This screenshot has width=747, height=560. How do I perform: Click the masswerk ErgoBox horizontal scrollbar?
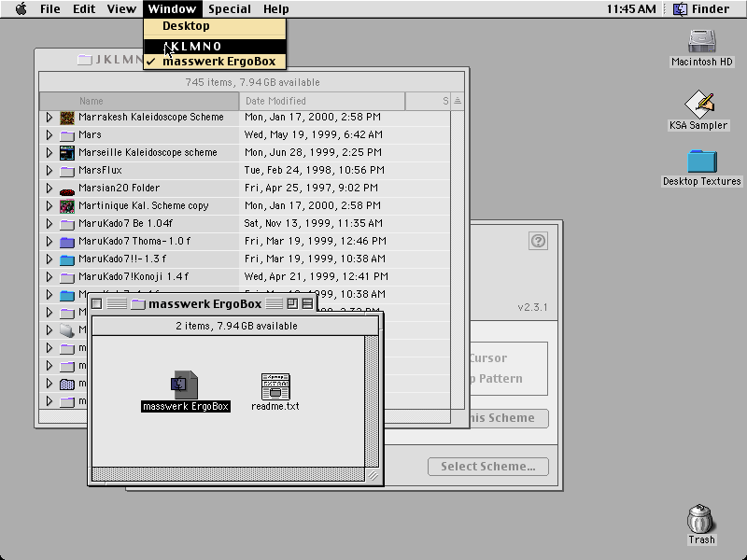click(228, 474)
